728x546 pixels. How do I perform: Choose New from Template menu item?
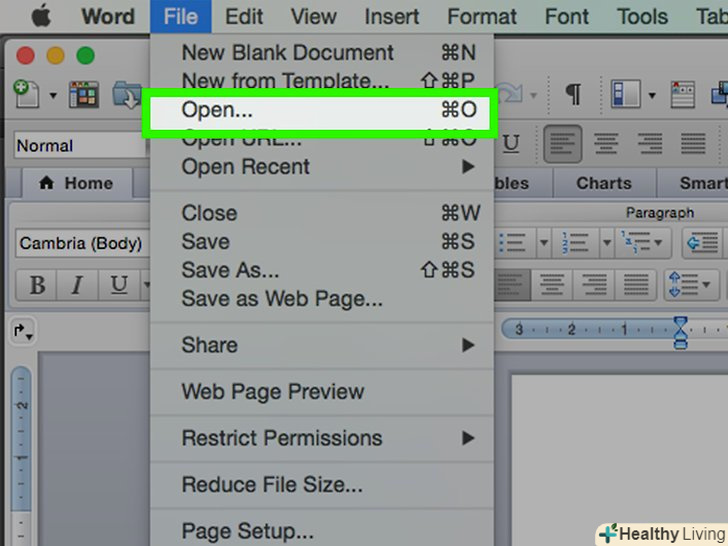coord(322,80)
